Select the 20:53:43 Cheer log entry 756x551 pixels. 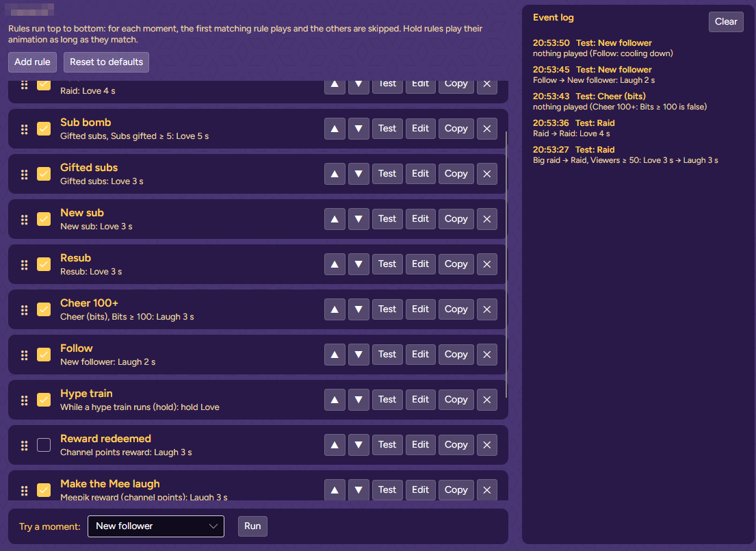(620, 101)
